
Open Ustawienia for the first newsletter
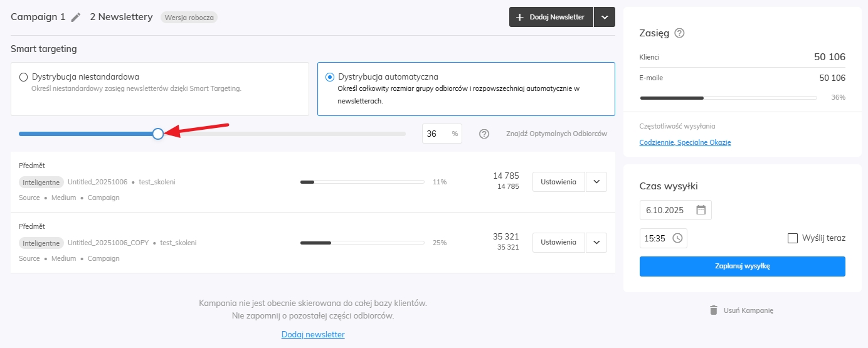[558, 182]
